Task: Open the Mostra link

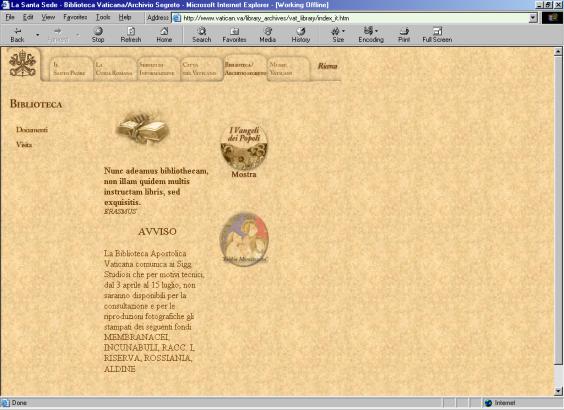Action: coord(244,174)
